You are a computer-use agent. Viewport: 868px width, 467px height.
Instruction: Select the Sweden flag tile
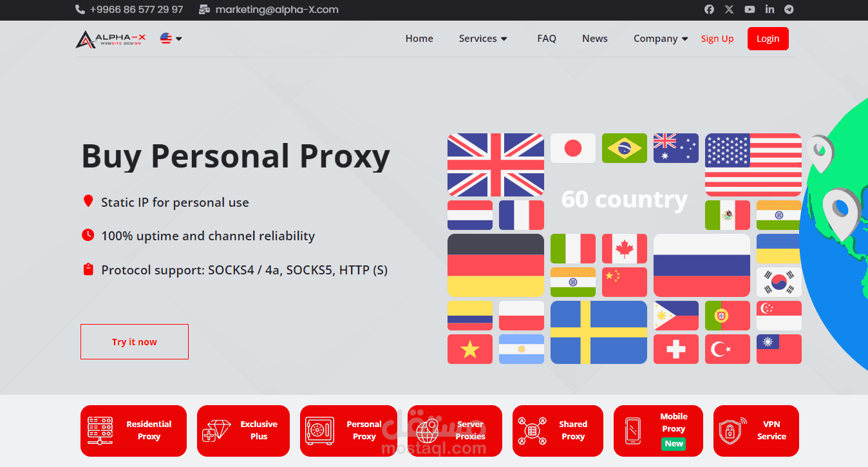[x=599, y=332]
